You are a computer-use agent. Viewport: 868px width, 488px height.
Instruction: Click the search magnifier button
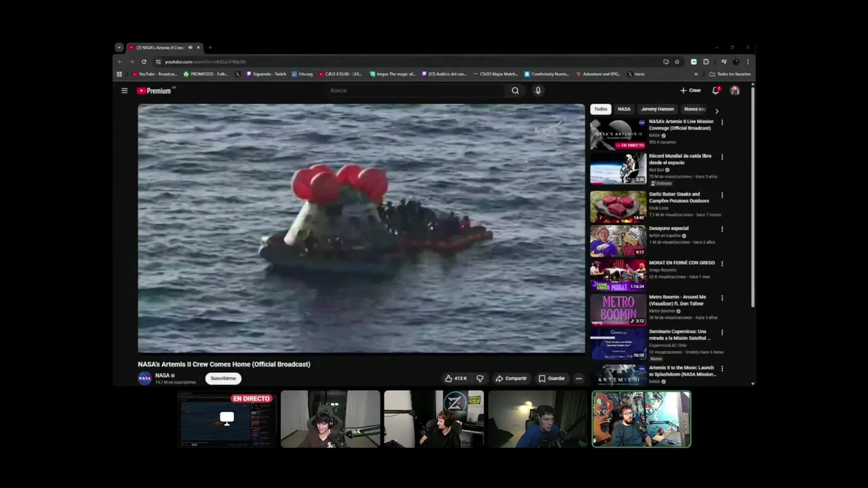[515, 90]
